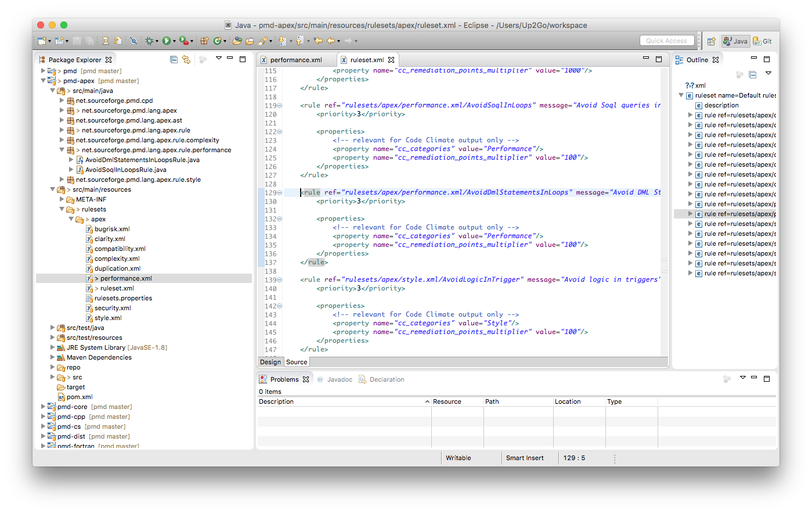The width and height of the screenshot is (812, 513).
Task: Select description element in Outline
Action: [x=721, y=105]
